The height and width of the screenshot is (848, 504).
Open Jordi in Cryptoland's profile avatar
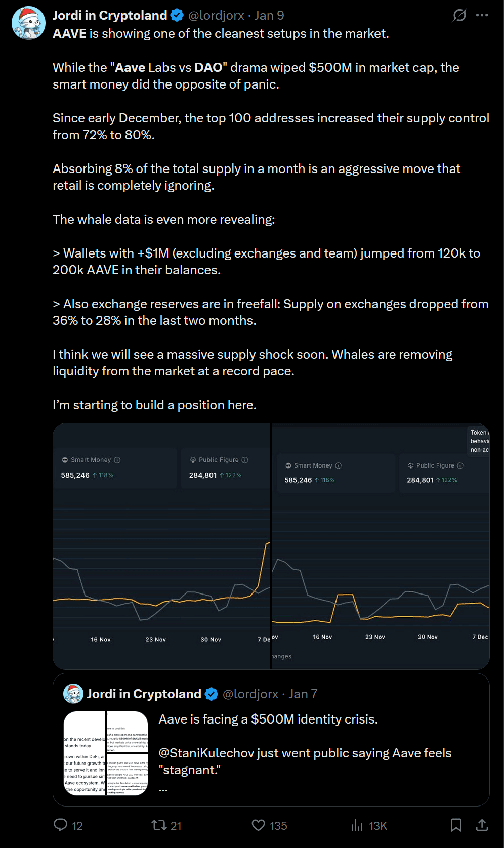[29, 23]
